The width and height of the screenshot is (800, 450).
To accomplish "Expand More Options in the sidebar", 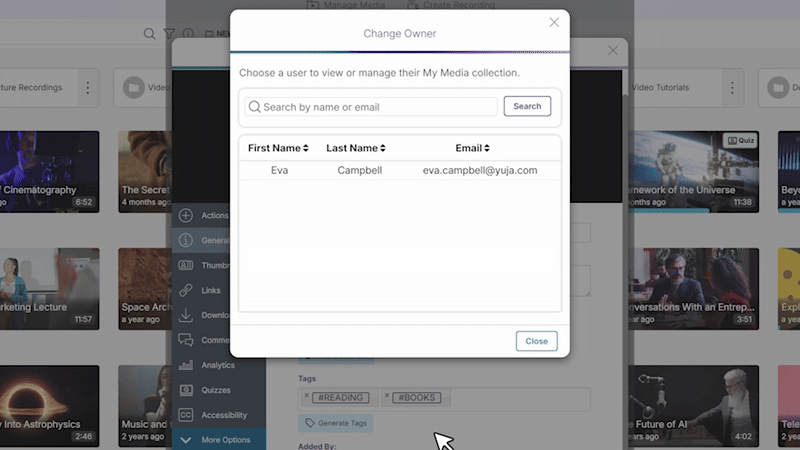I will pos(186,440).
